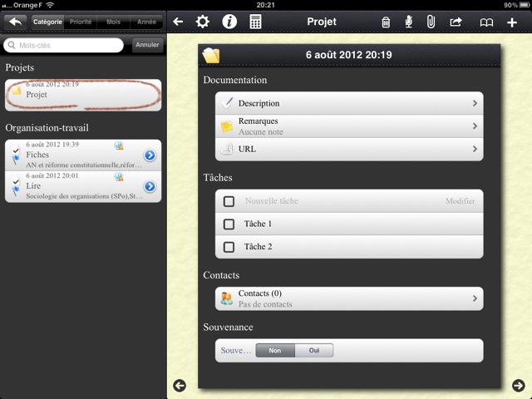Image resolution: width=532 pixels, height=399 pixels.
Task: Tap the info icon in toolbar
Action: pos(229,22)
